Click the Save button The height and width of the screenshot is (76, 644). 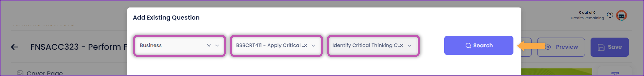coord(609,47)
